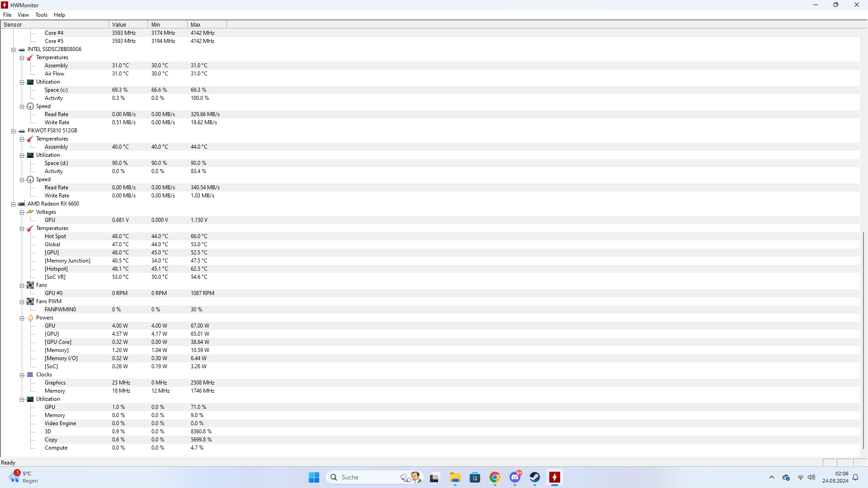Click the thermometer icon beside FIKWOT Temperatures
This screenshot has height=488, width=868.
30,139
